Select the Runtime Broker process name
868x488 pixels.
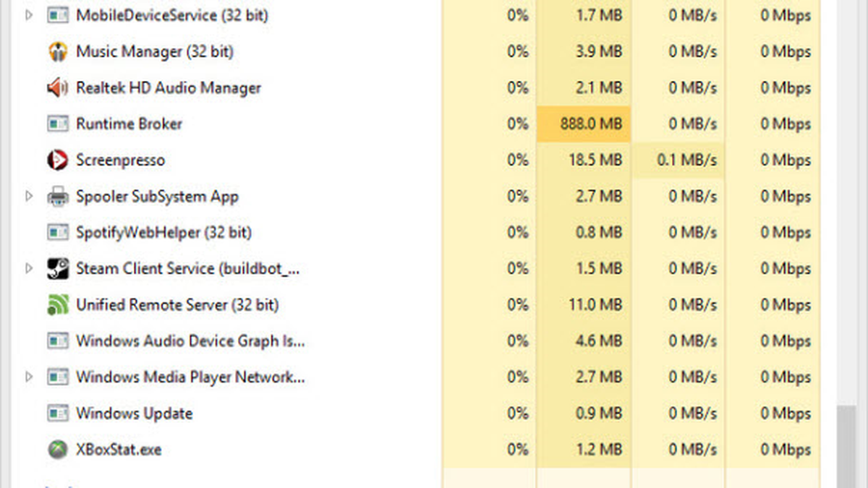pyautogui.click(x=129, y=124)
